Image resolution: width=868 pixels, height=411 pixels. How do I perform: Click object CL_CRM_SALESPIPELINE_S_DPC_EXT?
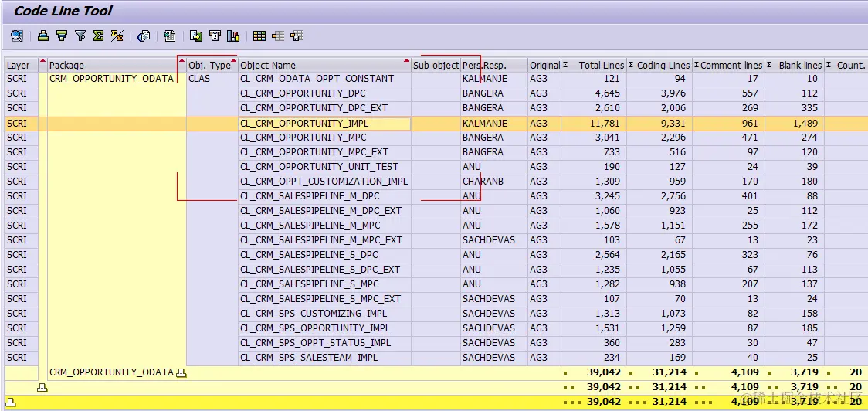pyautogui.click(x=324, y=269)
